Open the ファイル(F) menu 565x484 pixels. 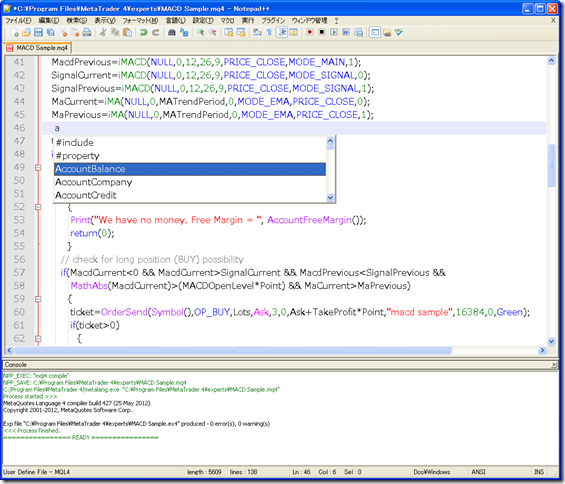18,21
